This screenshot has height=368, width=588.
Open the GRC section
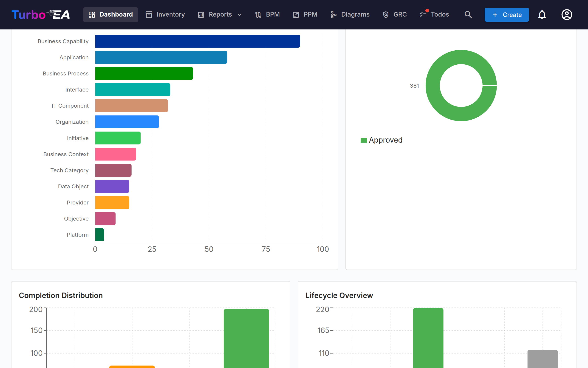[395, 14]
